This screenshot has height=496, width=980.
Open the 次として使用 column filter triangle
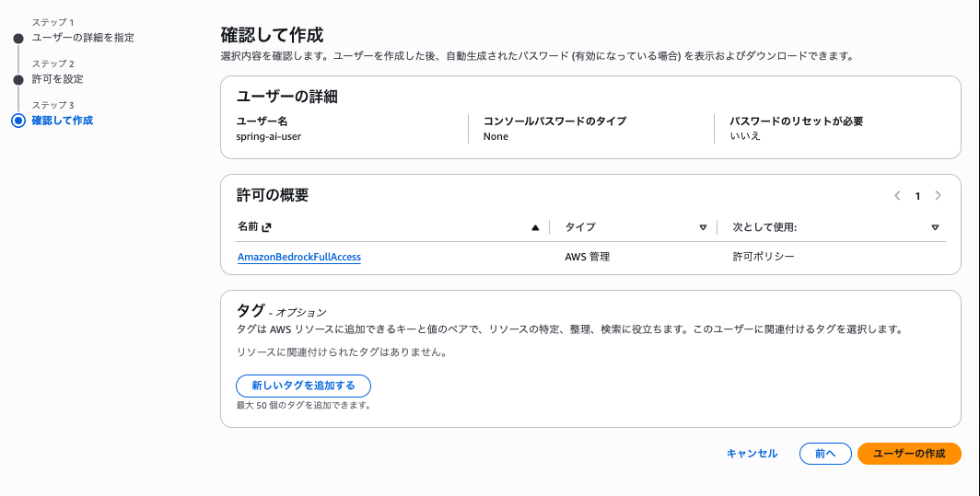coord(935,228)
